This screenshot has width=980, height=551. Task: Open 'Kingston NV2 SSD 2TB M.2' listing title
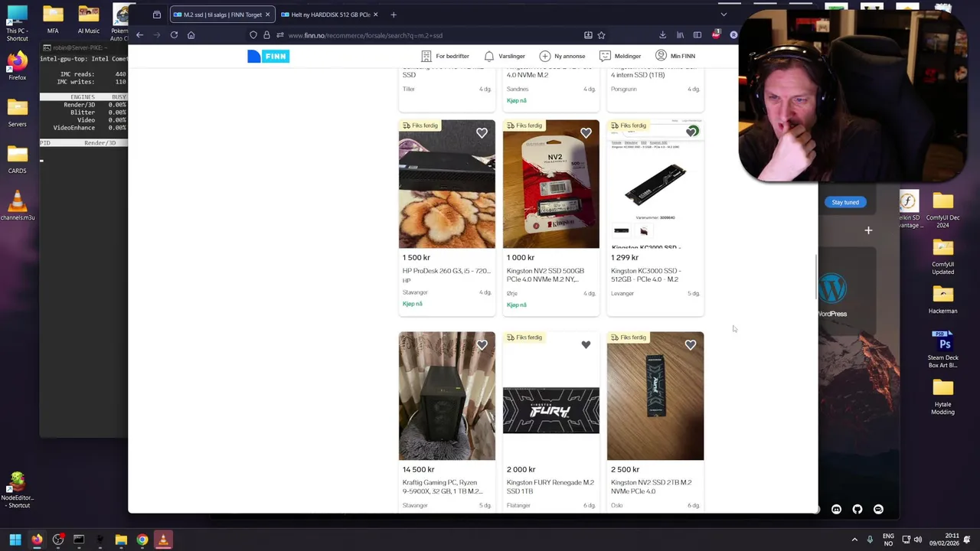click(x=651, y=487)
